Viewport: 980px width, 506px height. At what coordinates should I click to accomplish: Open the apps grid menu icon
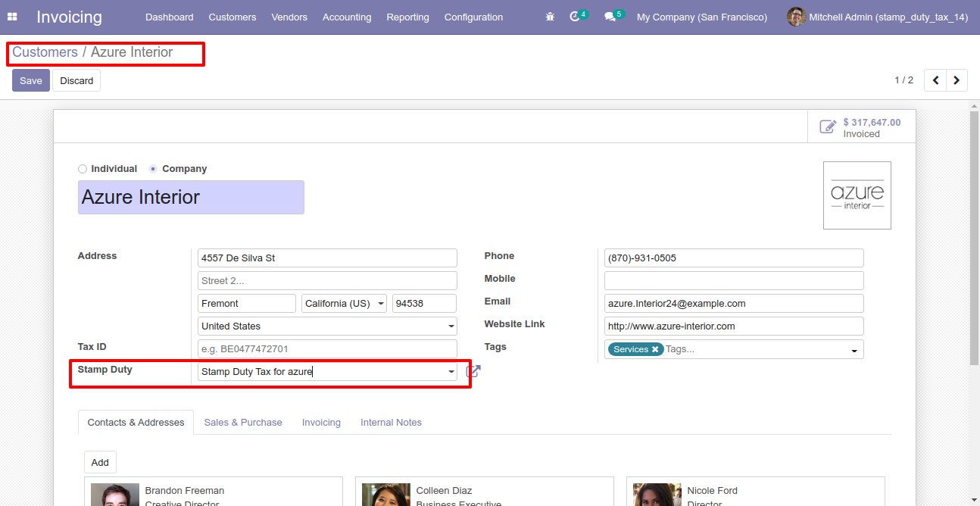[12, 17]
